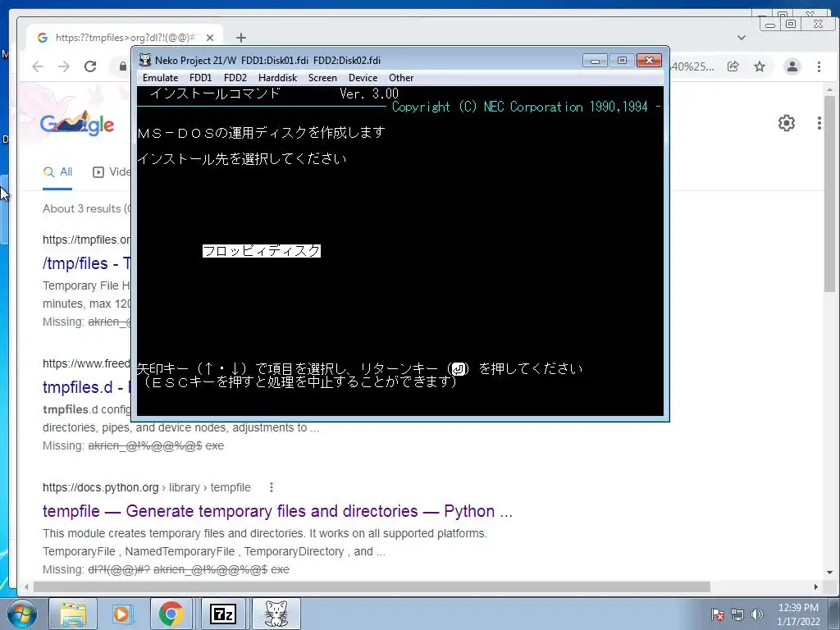Open the FDD2 menu
The width and height of the screenshot is (840, 630).
[x=235, y=78]
